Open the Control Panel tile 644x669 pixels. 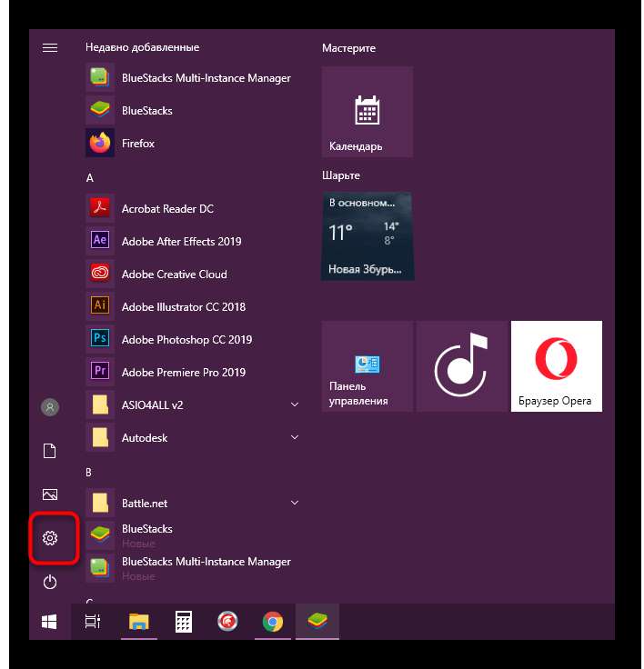tap(367, 366)
